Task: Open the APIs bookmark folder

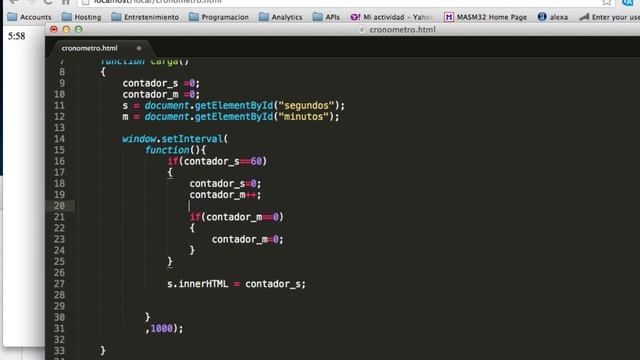Action: click(326, 17)
